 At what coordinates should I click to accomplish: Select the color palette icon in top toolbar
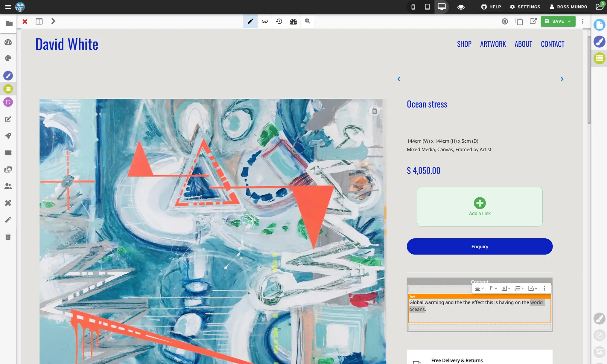(x=293, y=21)
